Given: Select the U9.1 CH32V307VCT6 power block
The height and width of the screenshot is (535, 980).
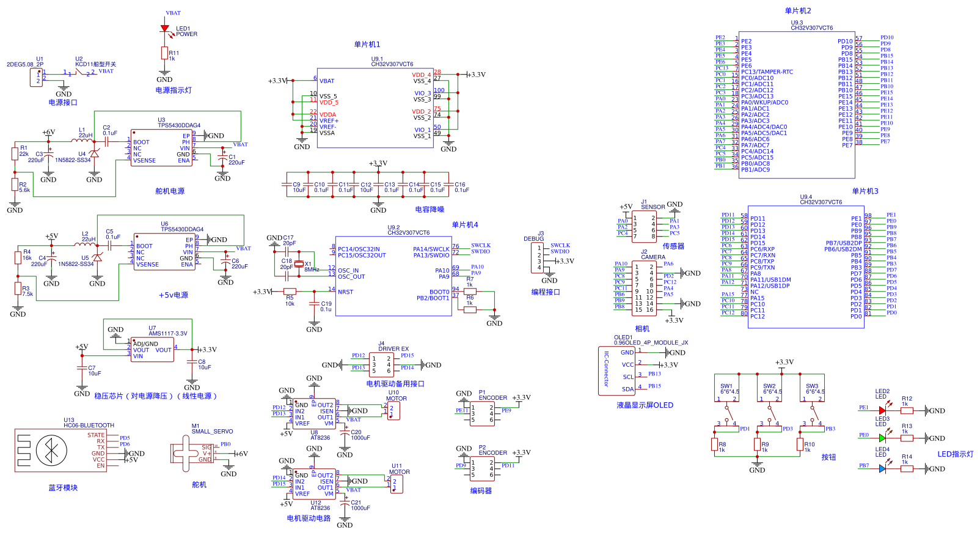Looking at the screenshot, I should point(375,108).
